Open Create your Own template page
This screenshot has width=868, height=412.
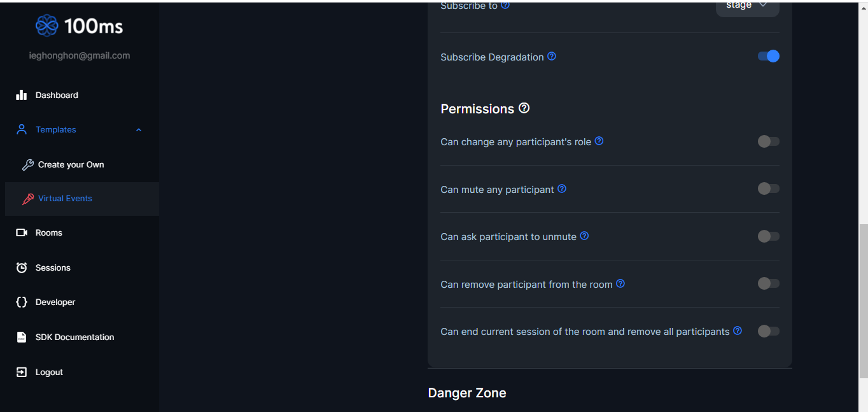tap(70, 164)
